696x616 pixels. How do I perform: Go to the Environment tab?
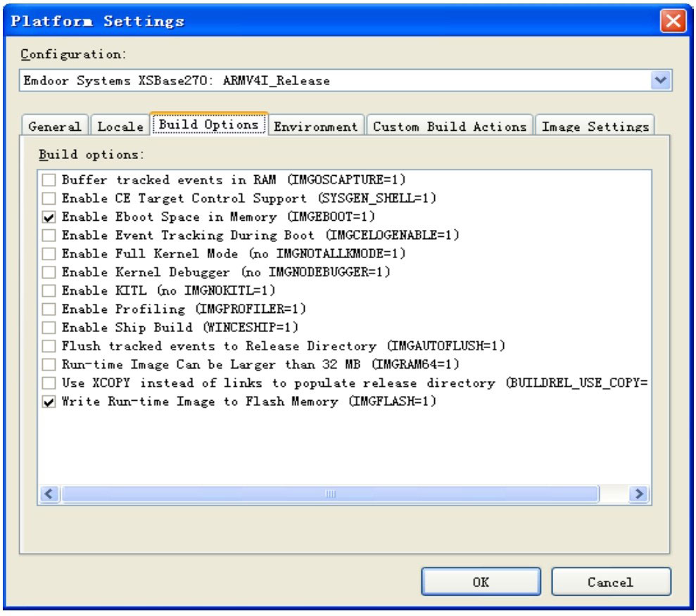coord(316,127)
